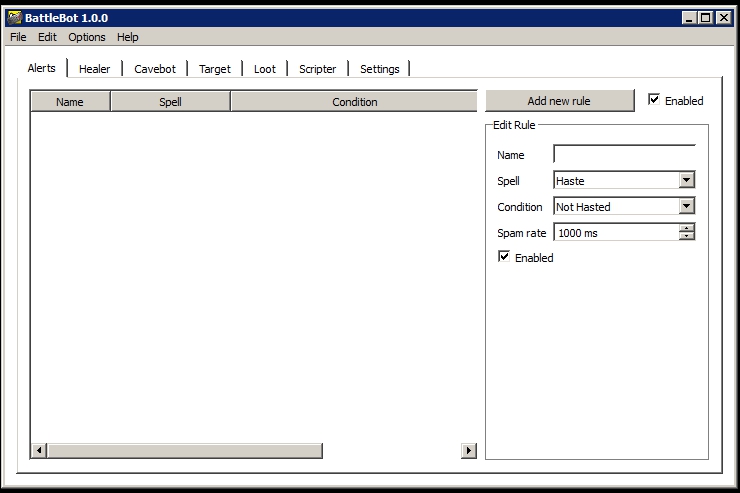Go to the Scripter tab
The height and width of the screenshot is (493, 740).
pos(317,69)
